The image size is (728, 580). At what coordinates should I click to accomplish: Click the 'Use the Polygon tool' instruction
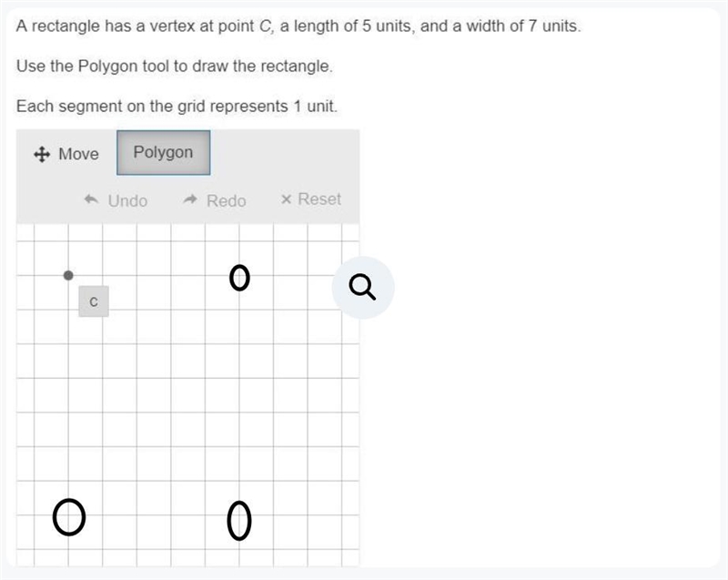pyautogui.click(x=175, y=66)
